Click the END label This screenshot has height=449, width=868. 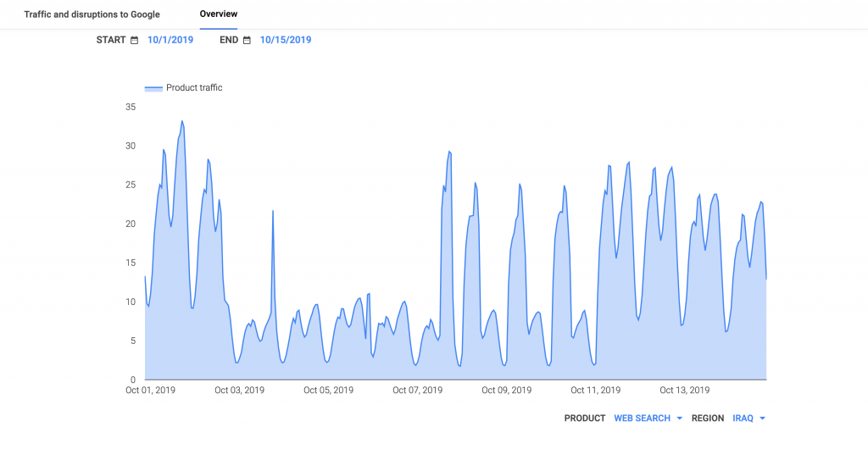click(x=229, y=40)
